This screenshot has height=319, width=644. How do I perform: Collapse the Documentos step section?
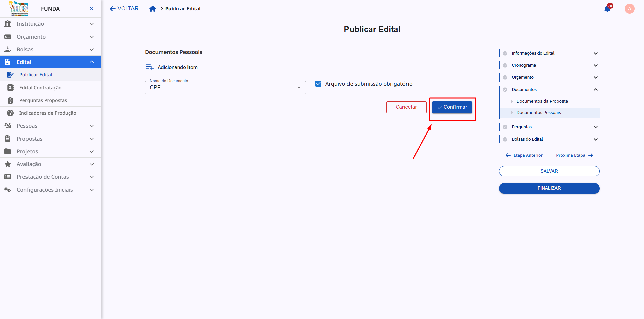point(595,90)
